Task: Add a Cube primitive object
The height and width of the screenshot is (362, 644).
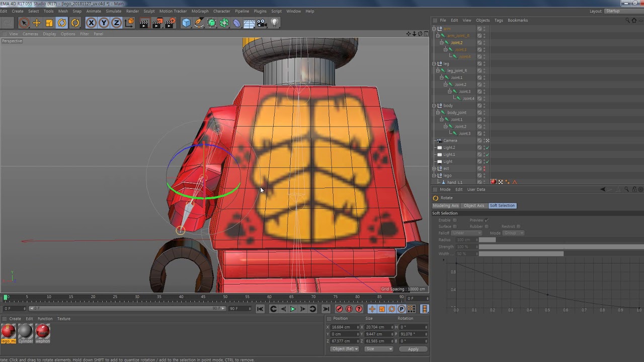Action: tap(186, 23)
